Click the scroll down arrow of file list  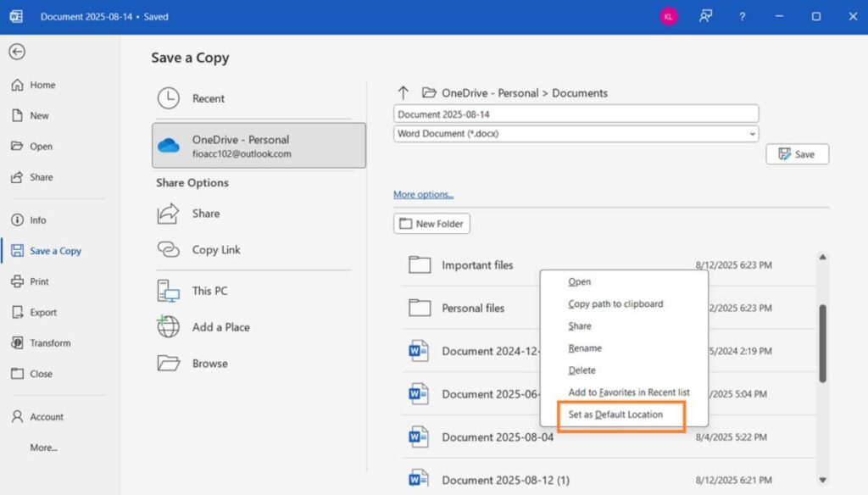tap(822, 480)
